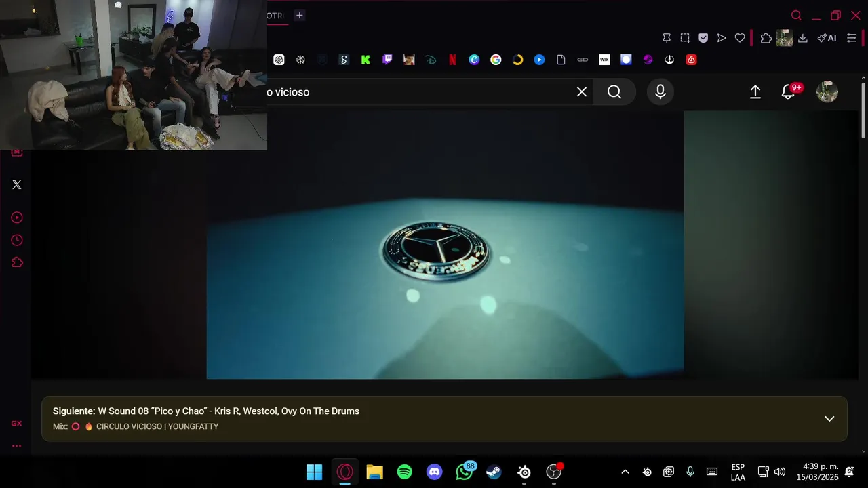
Task: Open the Windows Start menu
Action: click(315, 472)
